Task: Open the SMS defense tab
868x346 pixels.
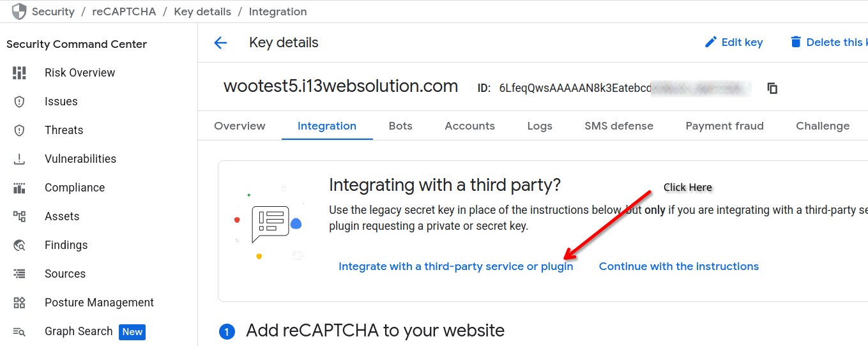Action: [x=618, y=126]
